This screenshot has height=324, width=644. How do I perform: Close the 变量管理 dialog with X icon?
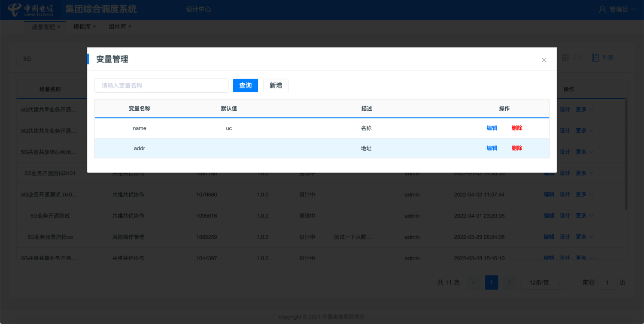[544, 60]
